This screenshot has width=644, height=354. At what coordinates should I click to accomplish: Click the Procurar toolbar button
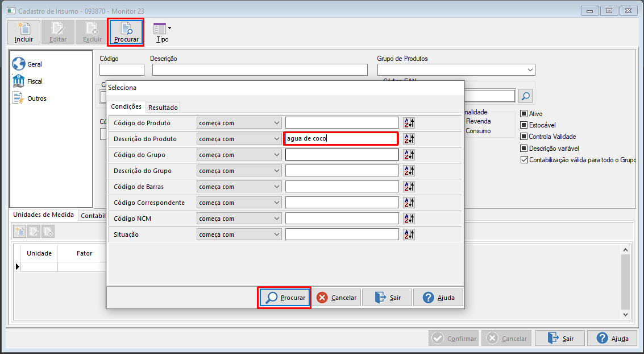click(x=126, y=32)
